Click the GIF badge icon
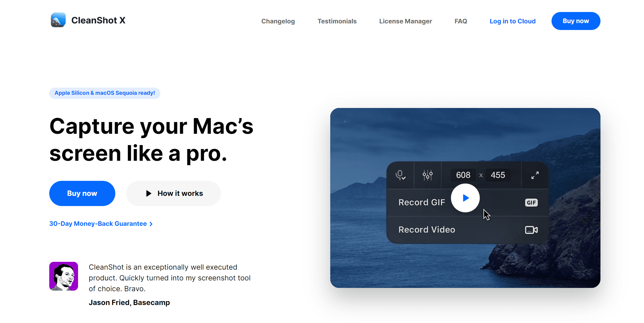 point(531,202)
